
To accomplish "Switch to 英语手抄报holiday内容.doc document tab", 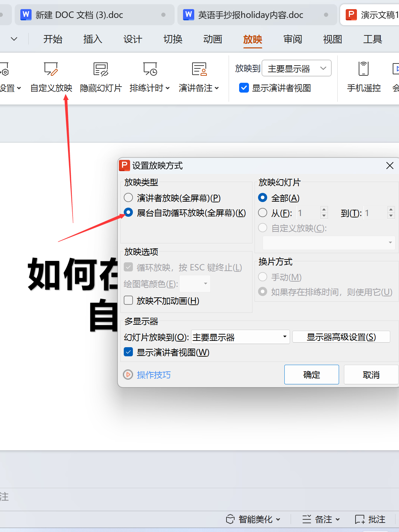I will pos(250,15).
